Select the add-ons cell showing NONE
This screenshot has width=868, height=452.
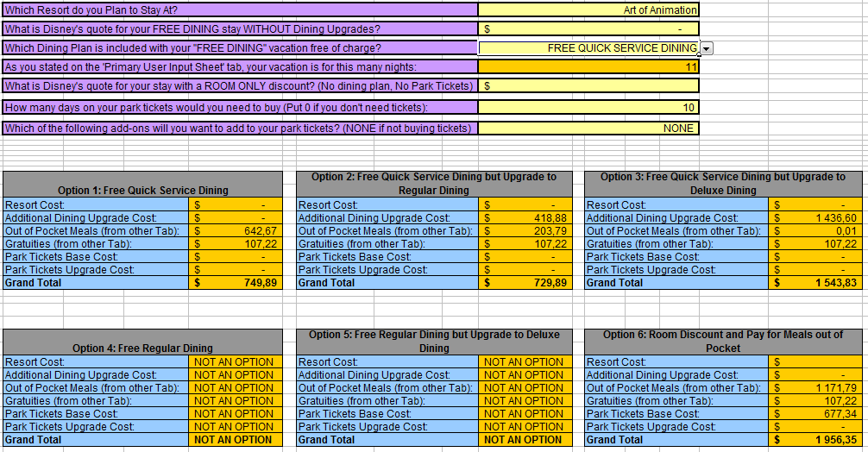coord(588,129)
